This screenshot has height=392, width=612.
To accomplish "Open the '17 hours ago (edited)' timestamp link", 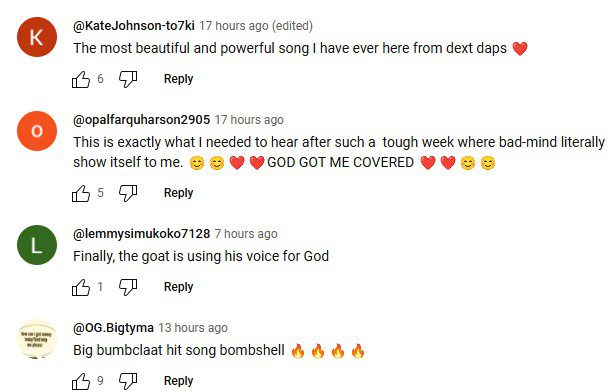I will (x=256, y=26).
